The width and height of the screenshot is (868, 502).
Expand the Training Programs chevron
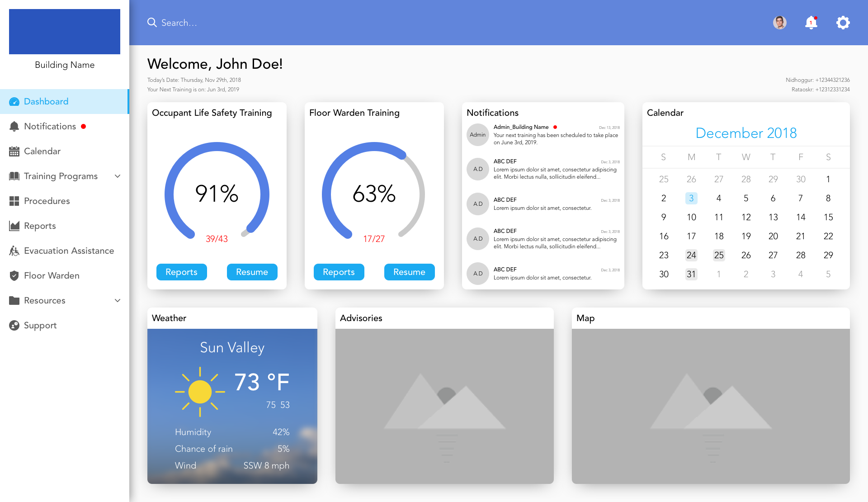click(x=118, y=176)
